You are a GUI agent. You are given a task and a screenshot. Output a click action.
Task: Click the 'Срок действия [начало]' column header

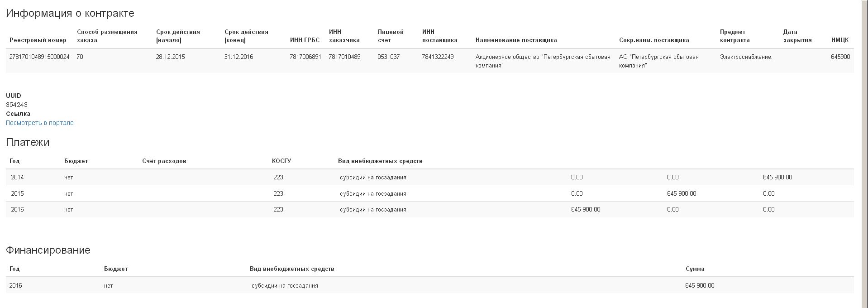point(178,36)
